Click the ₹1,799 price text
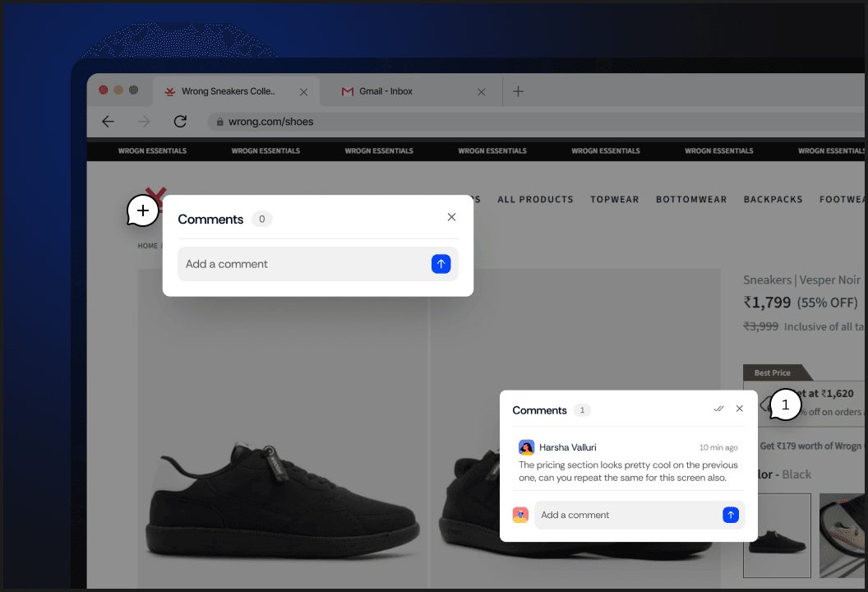This screenshot has width=868, height=592. coord(767,303)
